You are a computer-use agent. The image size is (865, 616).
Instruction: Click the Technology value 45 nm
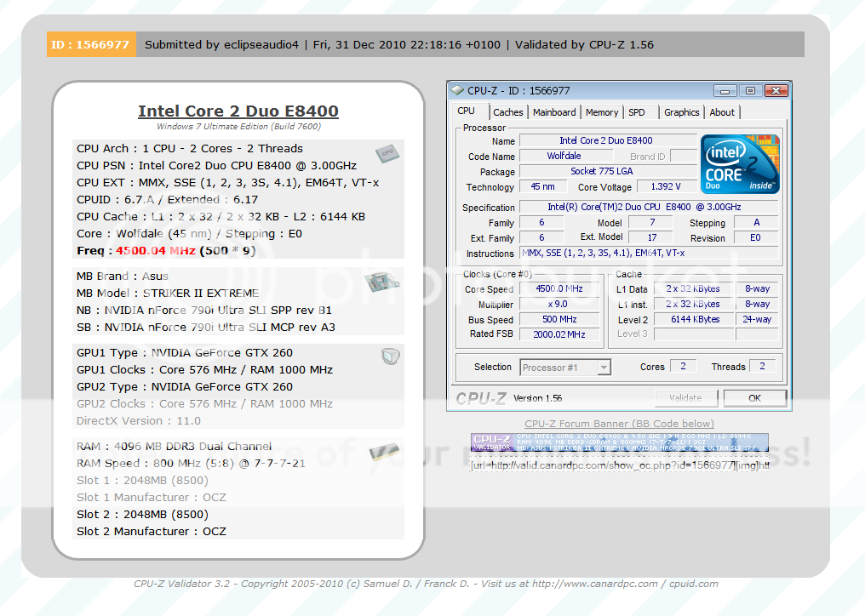click(543, 187)
